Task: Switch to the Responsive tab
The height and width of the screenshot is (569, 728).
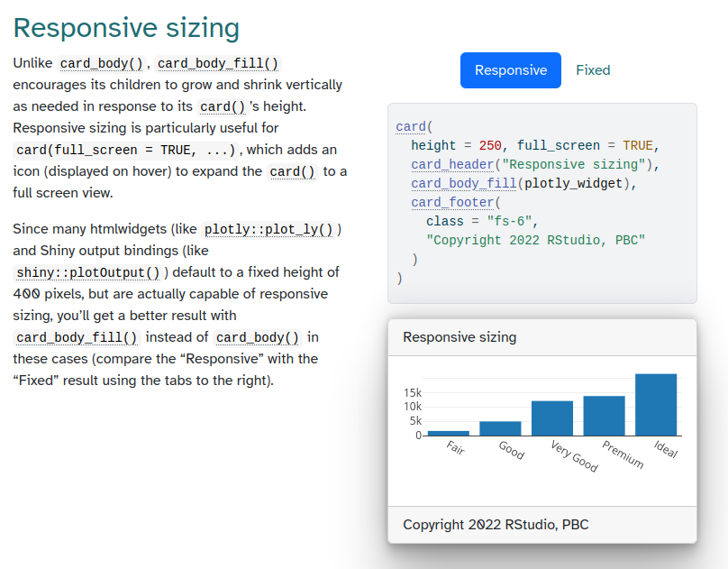Action: click(x=511, y=70)
